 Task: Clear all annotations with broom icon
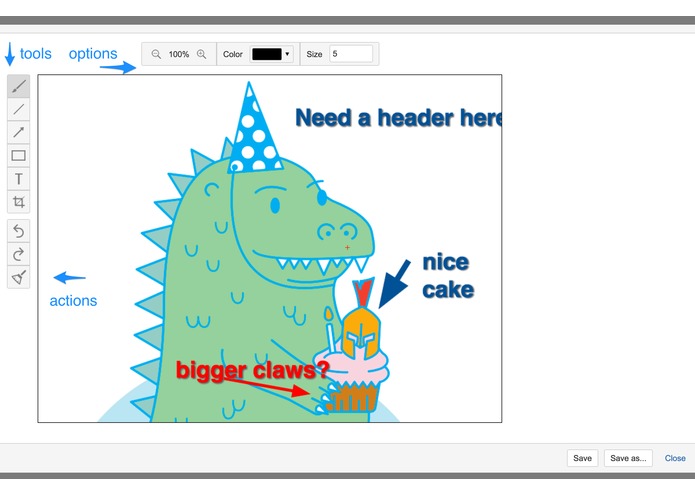pyautogui.click(x=19, y=277)
